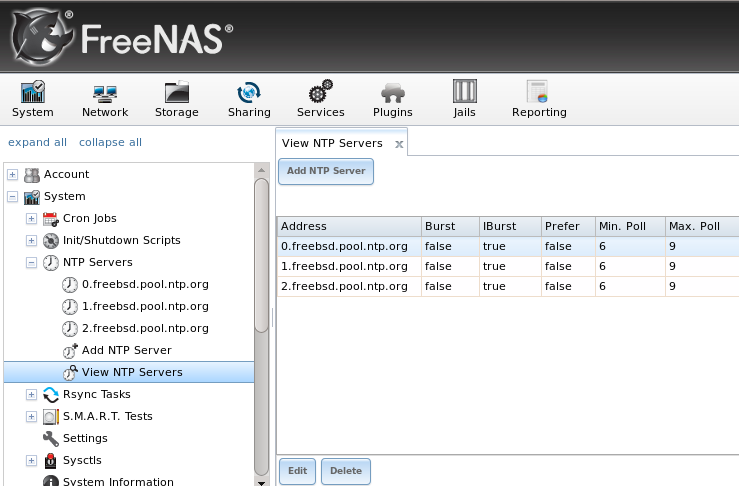Open 1.freebsd.pool.ntp.org tree entry

[x=145, y=306]
